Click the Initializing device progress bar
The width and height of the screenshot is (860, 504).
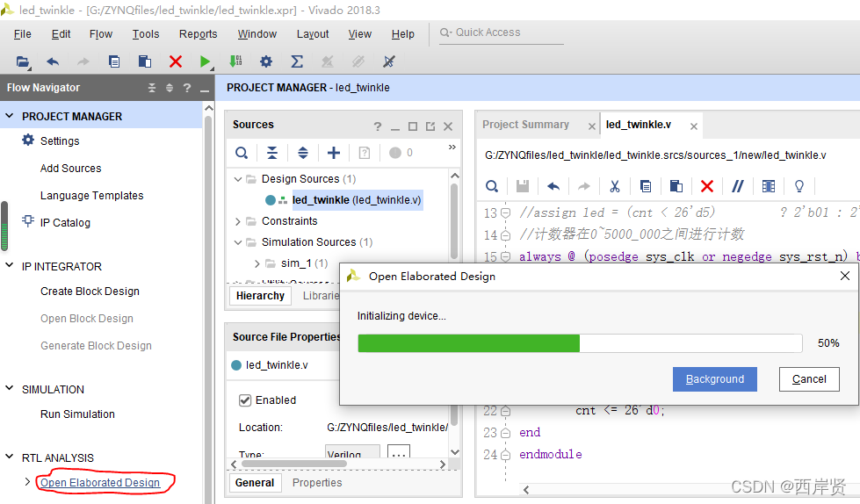[x=580, y=343]
